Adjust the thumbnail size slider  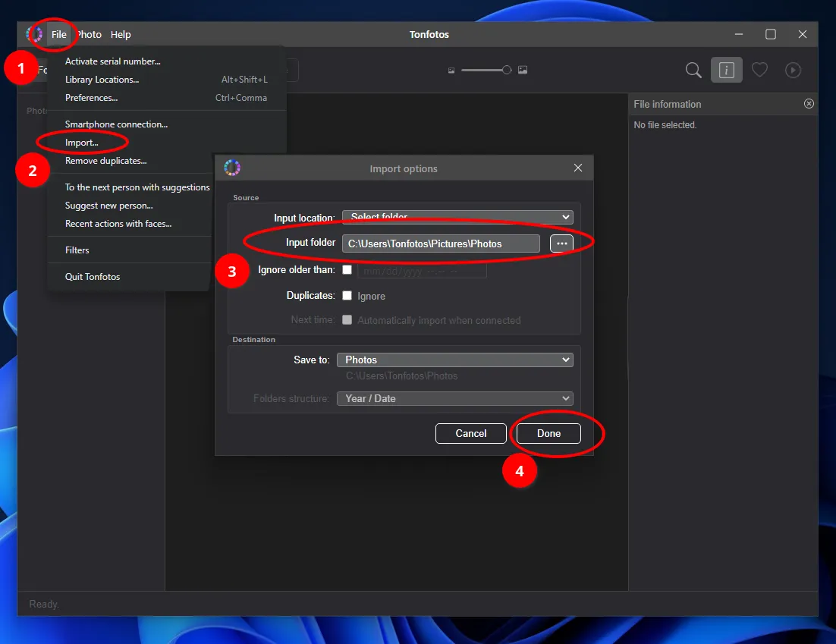point(486,70)
